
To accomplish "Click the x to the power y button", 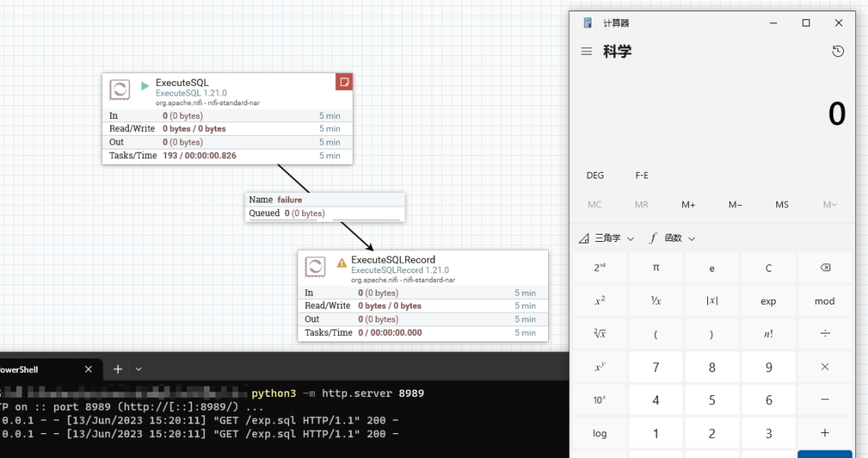I will pos(600,366).
